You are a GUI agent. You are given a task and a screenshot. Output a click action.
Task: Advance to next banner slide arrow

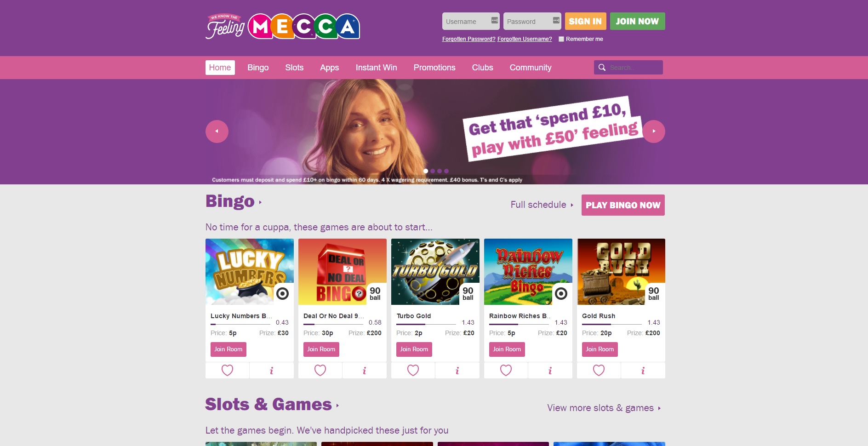[654, 132]
